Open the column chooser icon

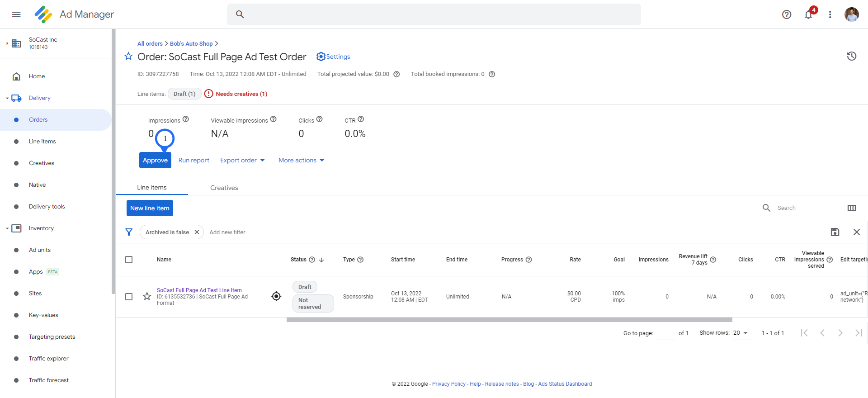[852, 208]
